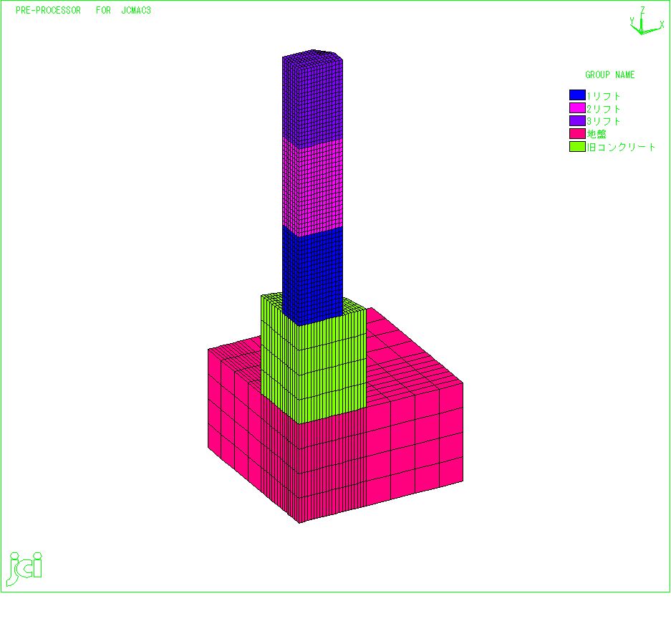Viewport: 671px width, 644px height.
Task: Click the pink 地盤 legend color swatch
Action: click(577, 133)
